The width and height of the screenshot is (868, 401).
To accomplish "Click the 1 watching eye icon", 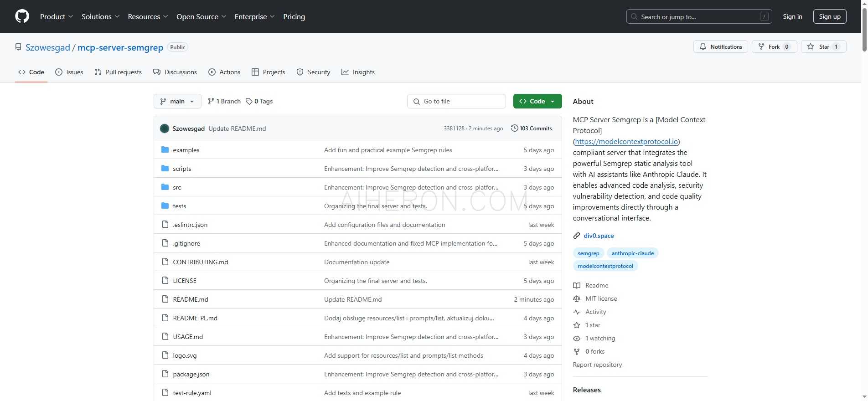I will coord(577,338).
